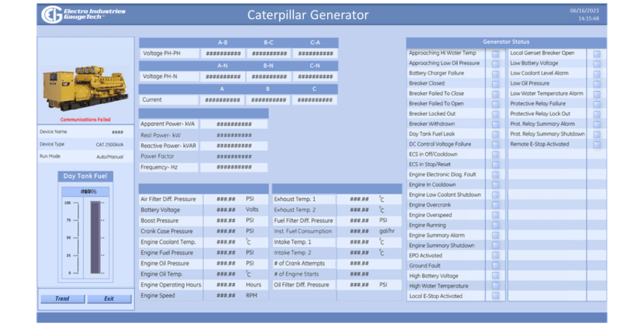Toggle Protective Relay Failure indicator
This screenshot has width=644, height=326.
(x=597, y=104)
